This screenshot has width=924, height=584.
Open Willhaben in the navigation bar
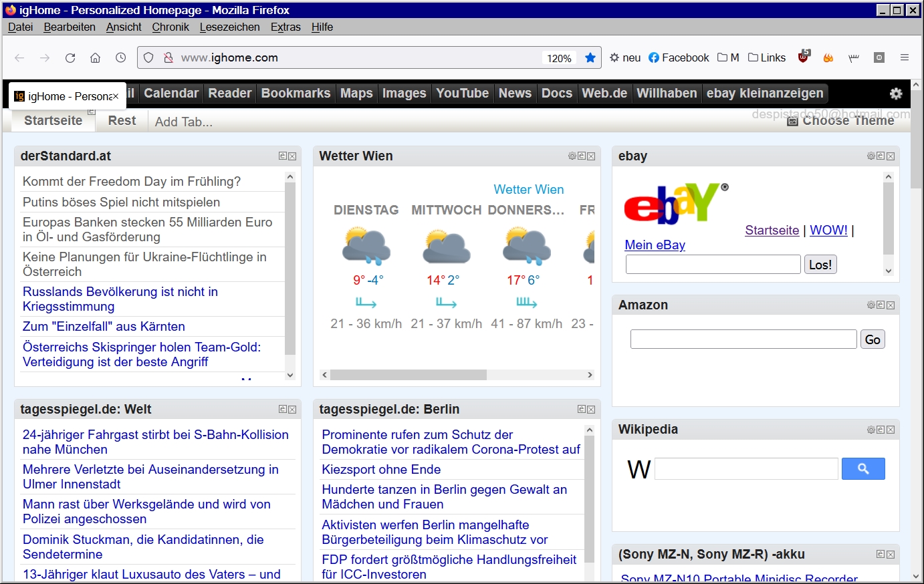(667, 94)
